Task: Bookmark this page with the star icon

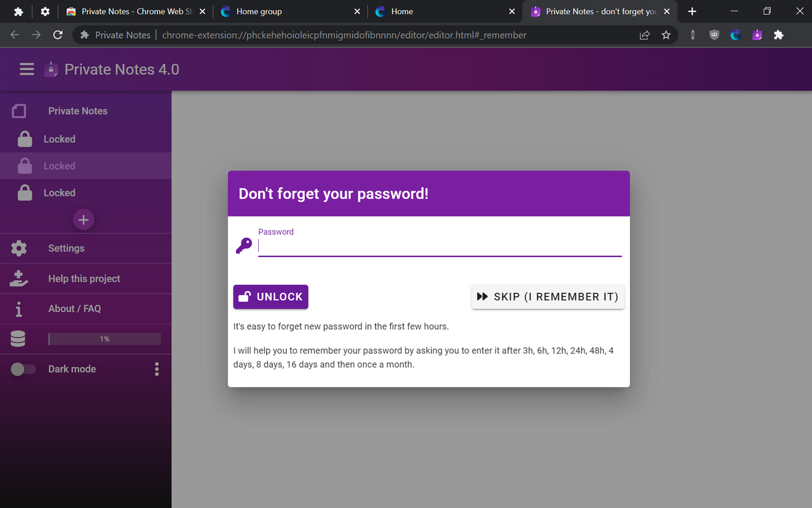Action: pyautogui.click(x=666, y=35)
